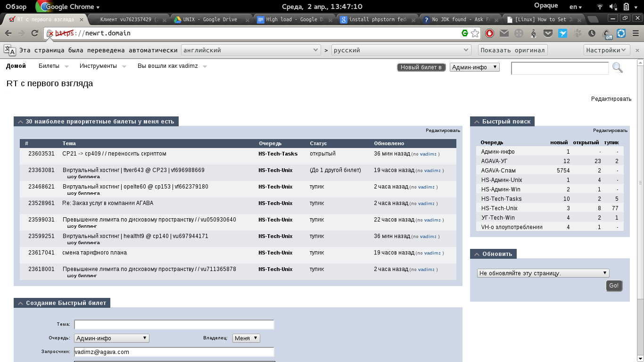Click the broken HTTPS lock icon

tap(50, 33)
